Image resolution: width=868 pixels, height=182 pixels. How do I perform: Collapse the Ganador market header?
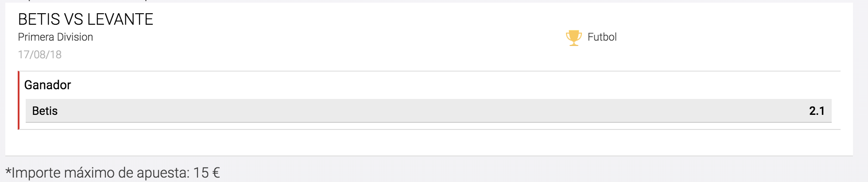tap(47, 85)
